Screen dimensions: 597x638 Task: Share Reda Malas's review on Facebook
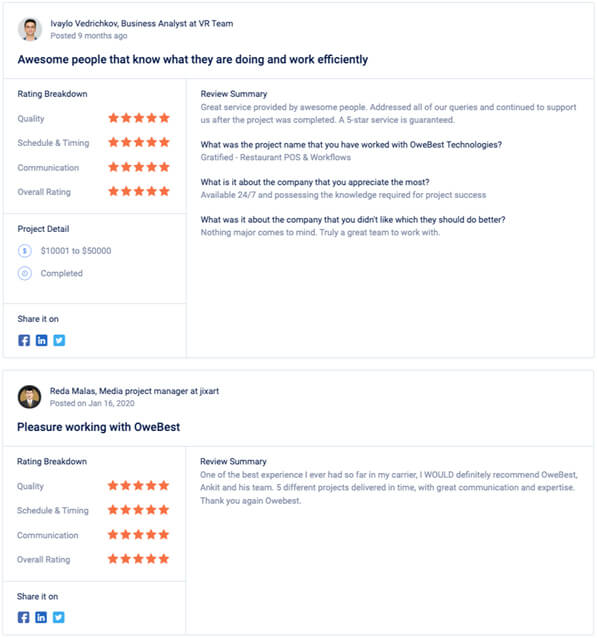24,617
